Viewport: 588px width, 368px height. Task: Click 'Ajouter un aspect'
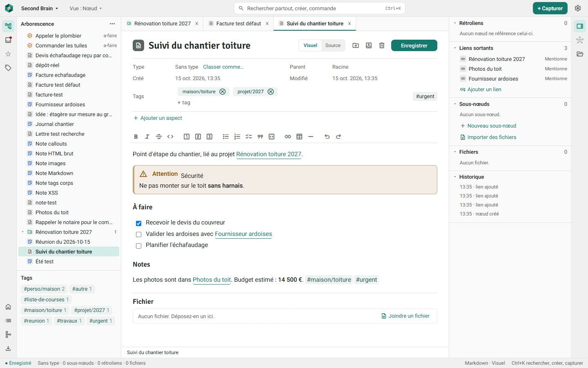click(158, 118)
